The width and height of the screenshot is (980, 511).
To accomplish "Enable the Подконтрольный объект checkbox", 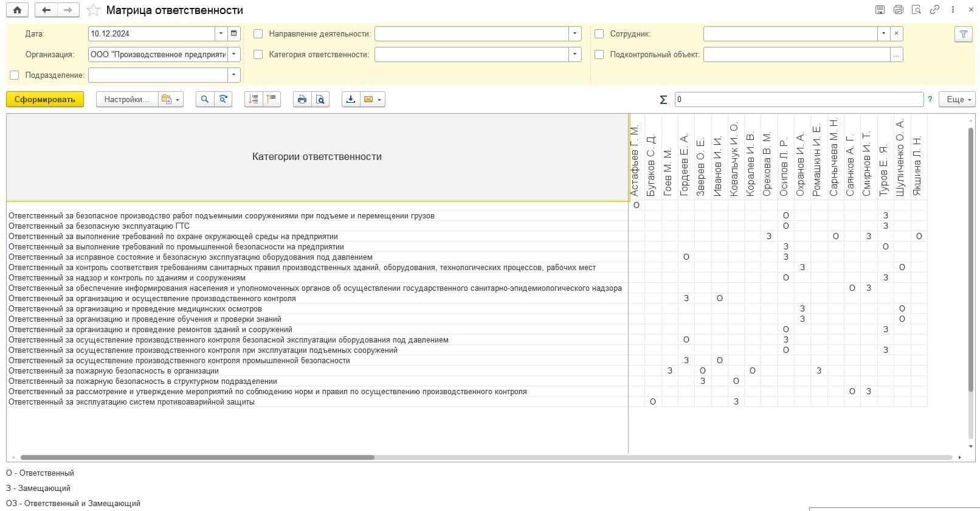I will click(x=599, y=55).
